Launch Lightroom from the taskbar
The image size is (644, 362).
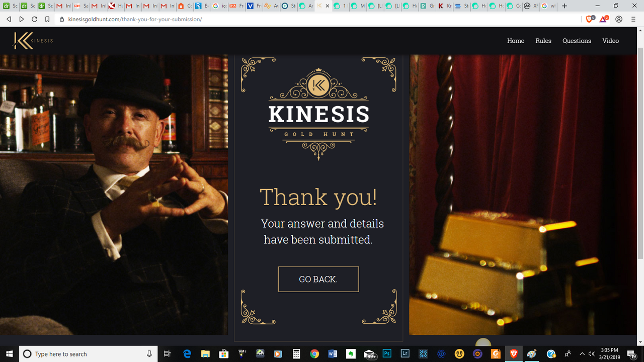[405, 353]
